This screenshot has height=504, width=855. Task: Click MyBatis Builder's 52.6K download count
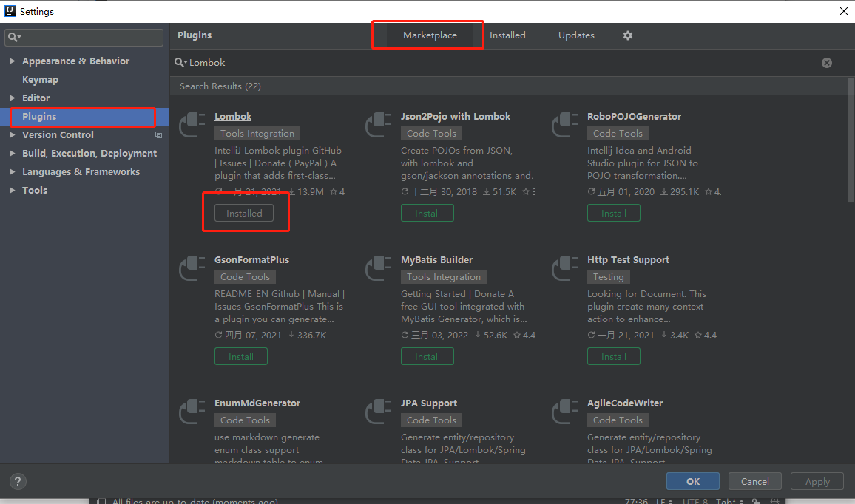[491, 335]
